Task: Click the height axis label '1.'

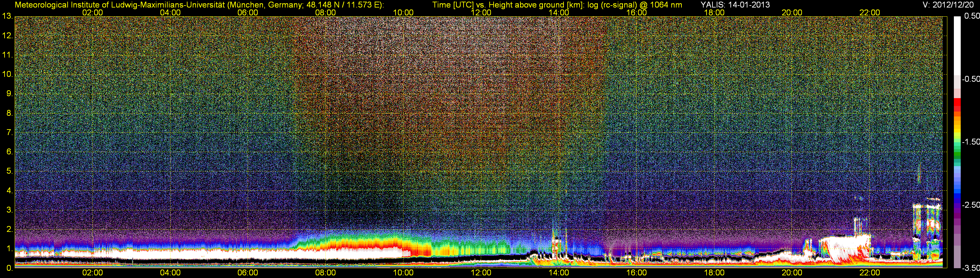Action: [9, 249]
